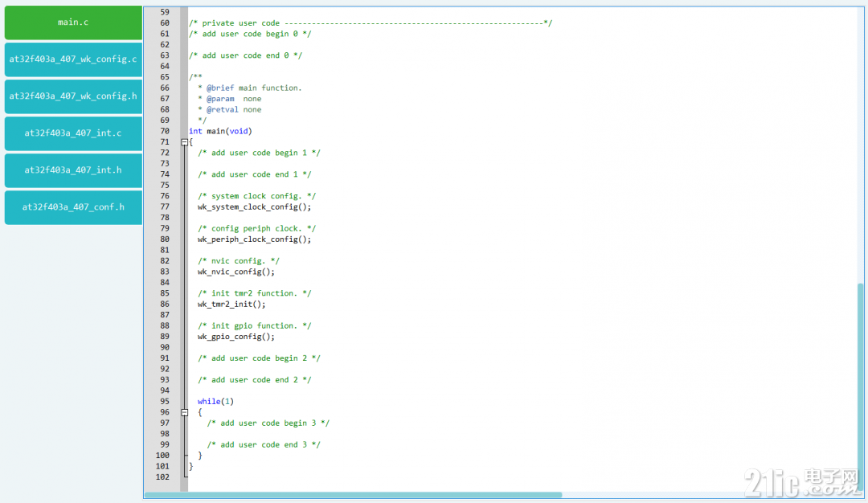Switch to at32f403a_407_wk_config.h tab

pos(73,96)
